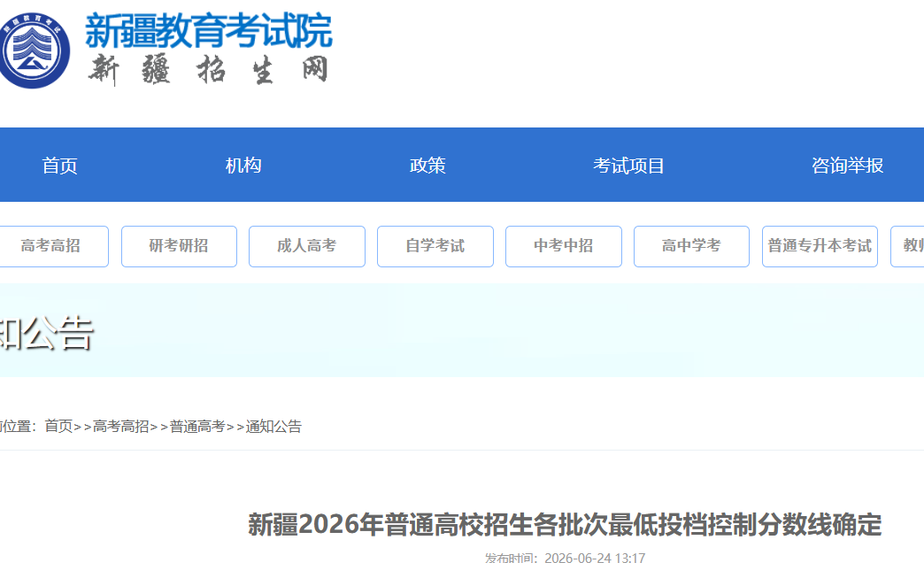Open the 中考中招 category button
924x563 pixels.
click(564, 246)
